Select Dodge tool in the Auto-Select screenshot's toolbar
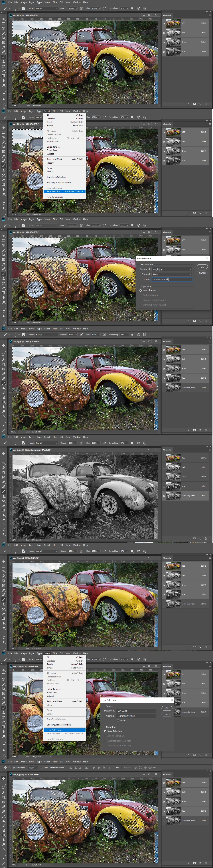 (x=4, y=845)
